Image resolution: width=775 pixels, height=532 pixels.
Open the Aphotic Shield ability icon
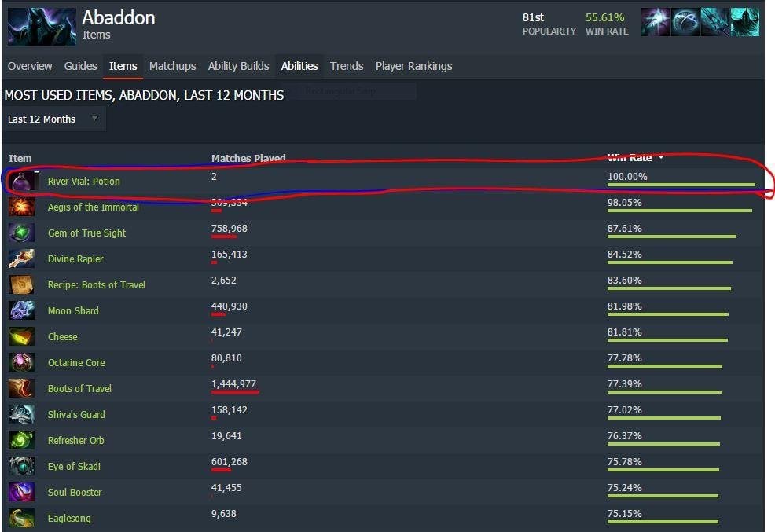(685, 22)
